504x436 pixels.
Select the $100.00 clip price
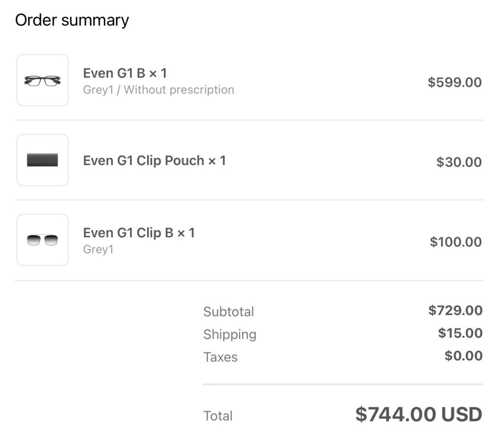tap(456, 242)
